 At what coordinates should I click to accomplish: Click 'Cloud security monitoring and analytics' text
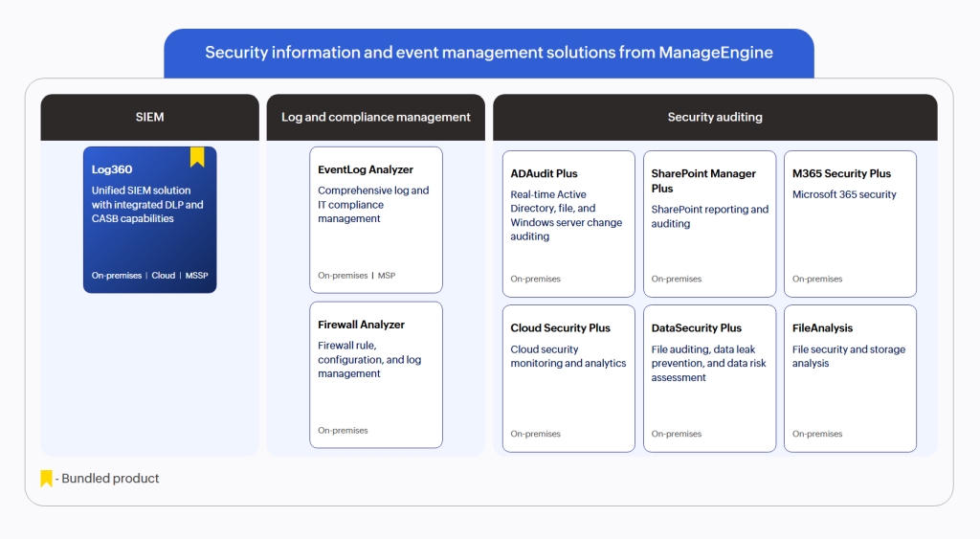568,356
